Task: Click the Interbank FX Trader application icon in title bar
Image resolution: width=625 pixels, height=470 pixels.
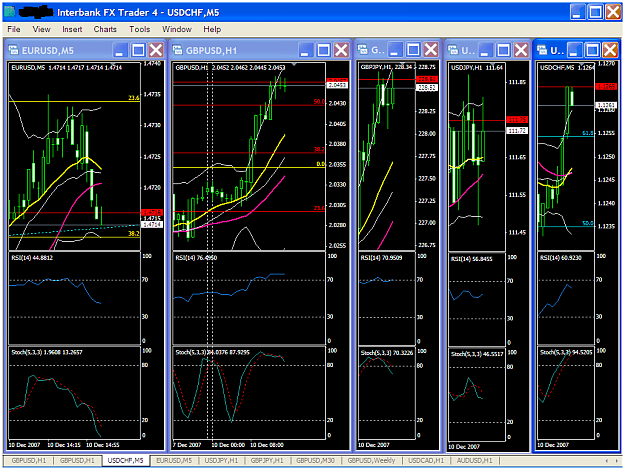Action: [10, 12]
